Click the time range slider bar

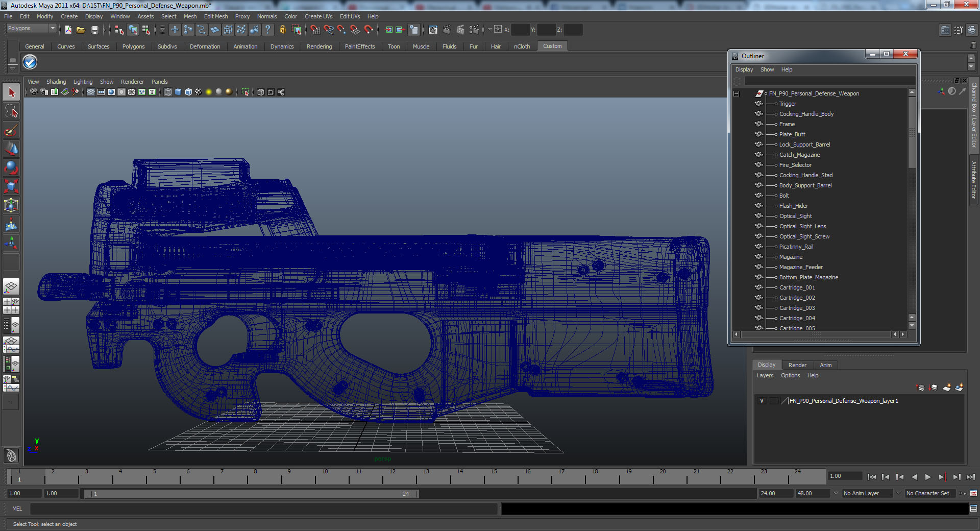coord(252,494)
